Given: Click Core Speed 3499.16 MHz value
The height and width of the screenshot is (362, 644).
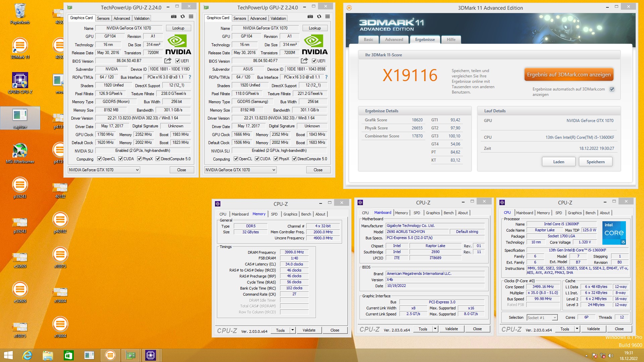Looking at the screenshot, I should point(543,287).
